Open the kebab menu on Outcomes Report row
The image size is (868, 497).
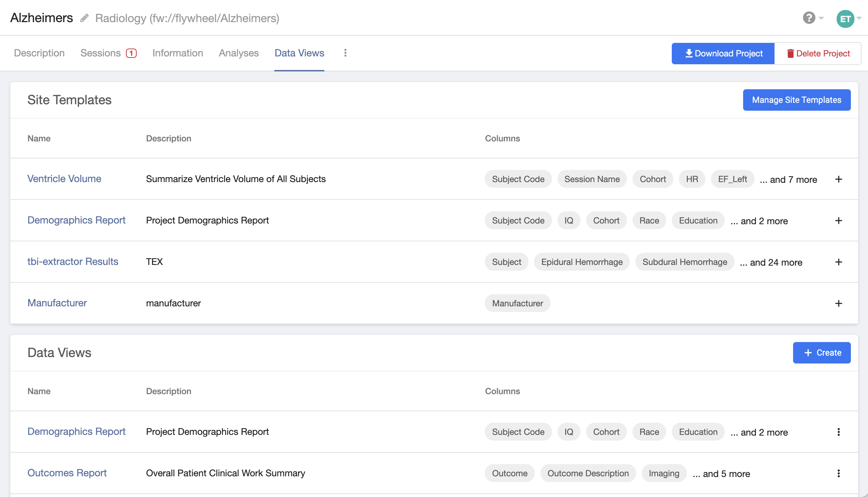839,473
